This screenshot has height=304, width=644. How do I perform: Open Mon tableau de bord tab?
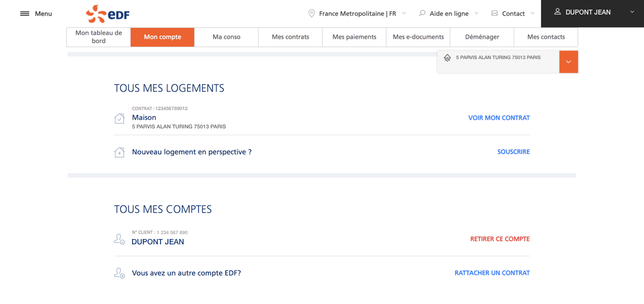pos(99,37)
